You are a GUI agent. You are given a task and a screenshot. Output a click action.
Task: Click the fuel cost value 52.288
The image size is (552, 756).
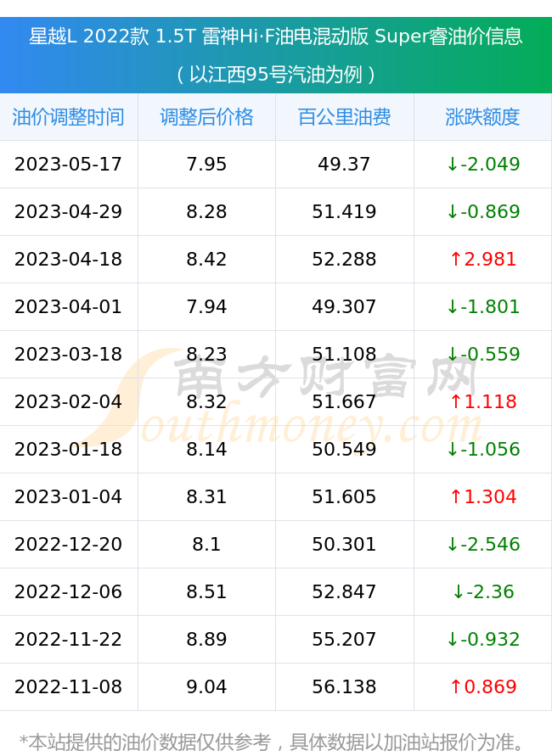tap(344, 259)
